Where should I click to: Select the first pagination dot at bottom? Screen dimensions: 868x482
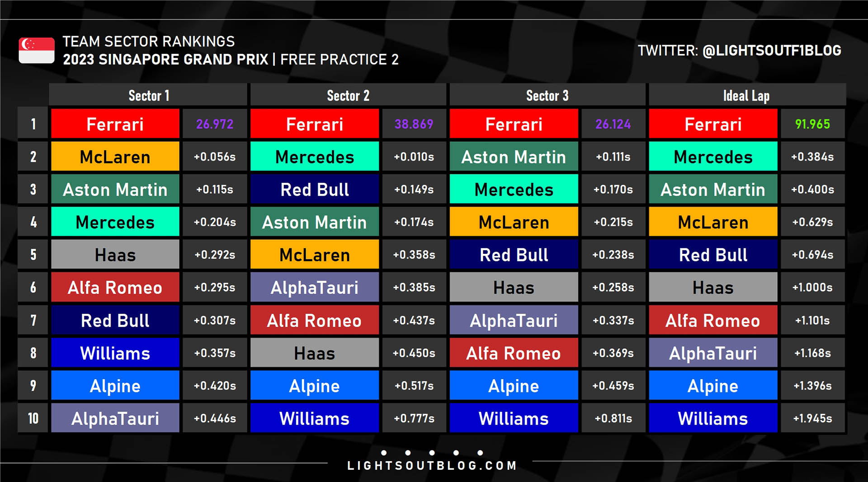tap(384, 453)
